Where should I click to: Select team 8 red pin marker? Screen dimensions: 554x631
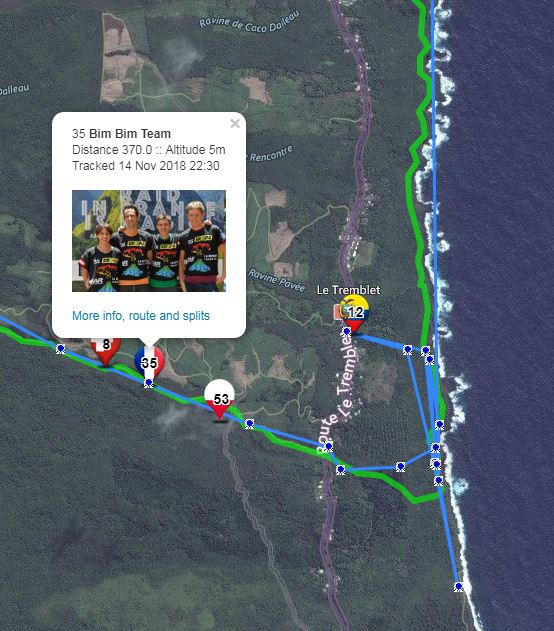[x=105, y=349]
